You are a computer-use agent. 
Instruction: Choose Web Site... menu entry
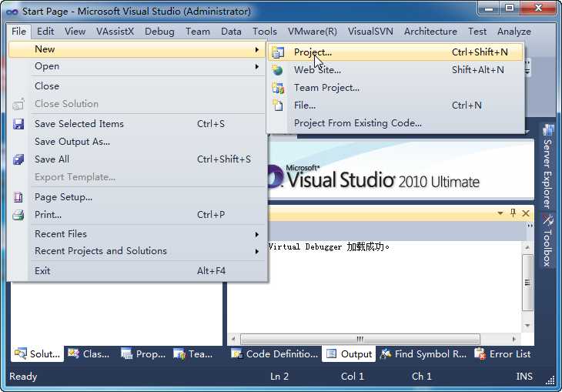[x=396, y=70]
